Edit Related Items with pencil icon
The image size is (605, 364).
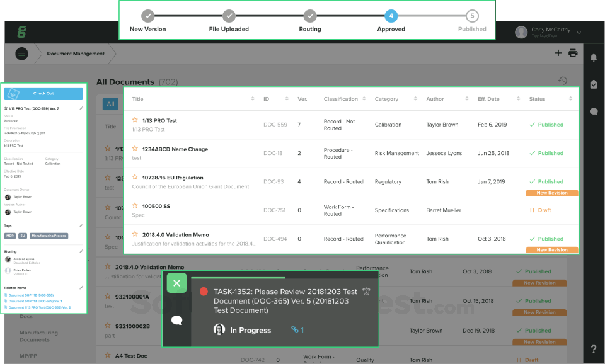81,288
